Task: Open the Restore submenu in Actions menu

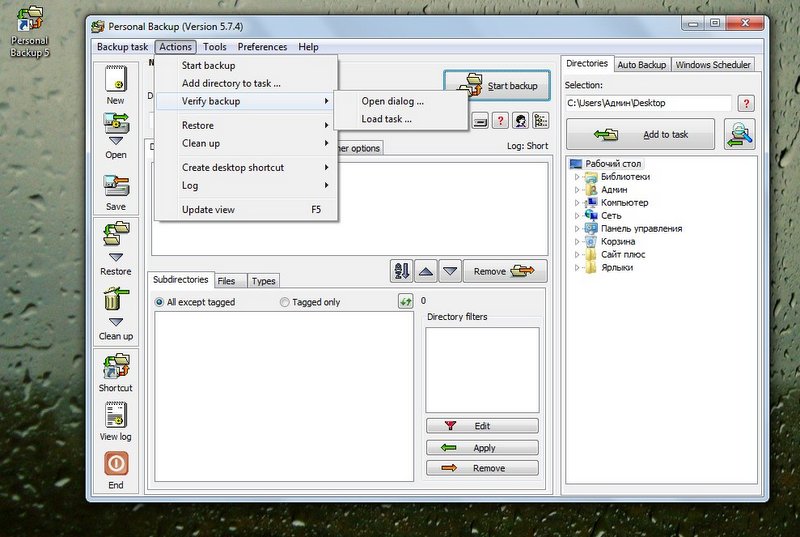Action: pos(246,125)
